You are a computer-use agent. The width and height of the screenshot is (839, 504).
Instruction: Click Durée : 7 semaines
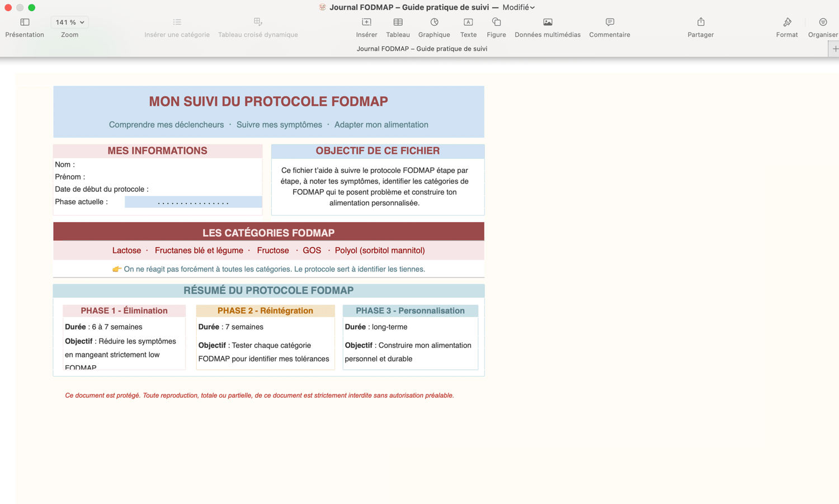230,327
